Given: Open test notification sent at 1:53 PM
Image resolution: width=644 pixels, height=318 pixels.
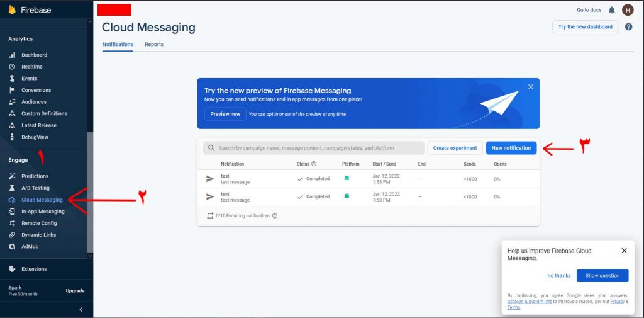Looking at the screenshot, I should (368, 197).
